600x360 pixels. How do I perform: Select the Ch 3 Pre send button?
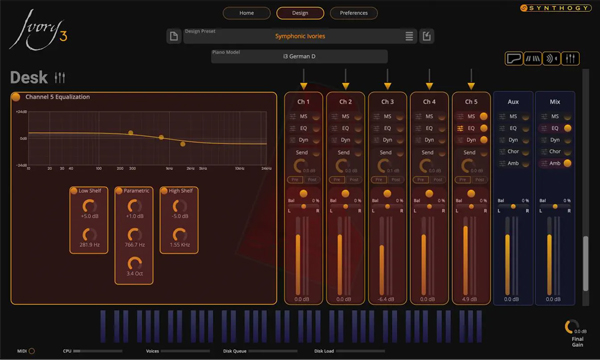379,179
